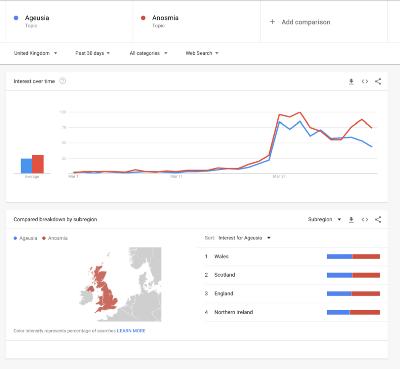Open All categories dropdown
400x369 pixels.
point(148,53)
